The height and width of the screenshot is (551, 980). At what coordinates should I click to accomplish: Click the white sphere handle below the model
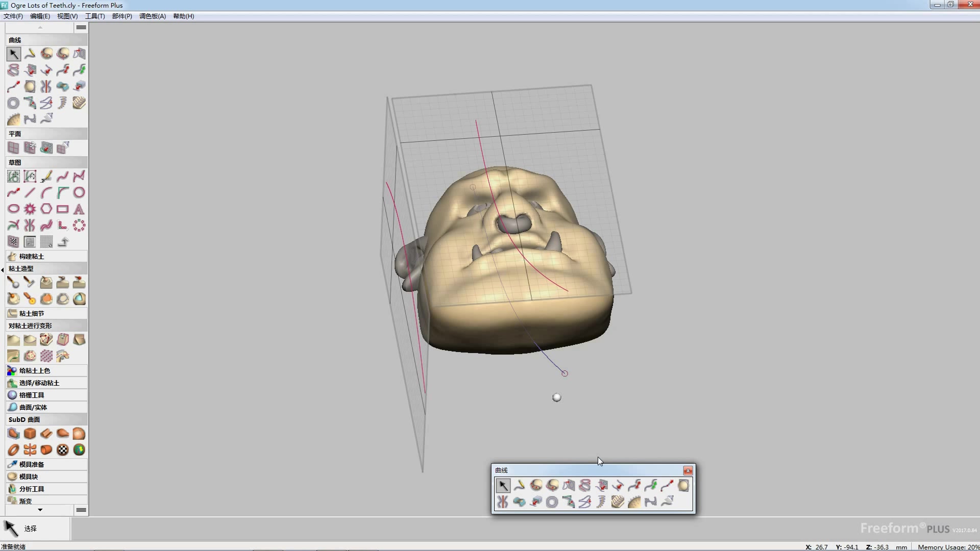[557, 397]
